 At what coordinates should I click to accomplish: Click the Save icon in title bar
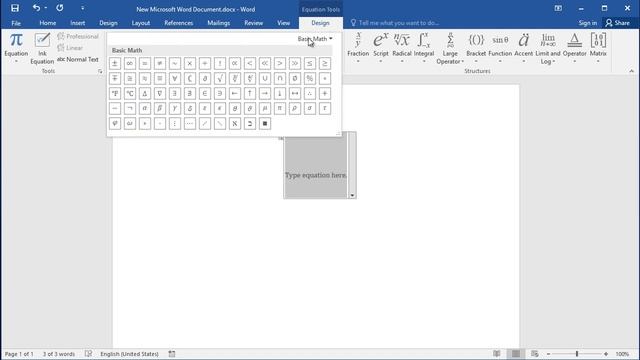(15, 8)
